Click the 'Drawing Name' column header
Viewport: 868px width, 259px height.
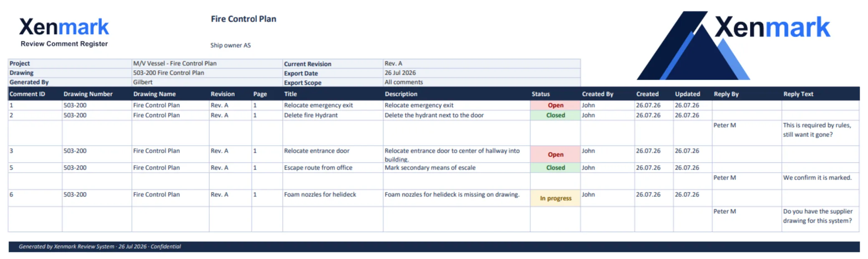tap(154, 94)
